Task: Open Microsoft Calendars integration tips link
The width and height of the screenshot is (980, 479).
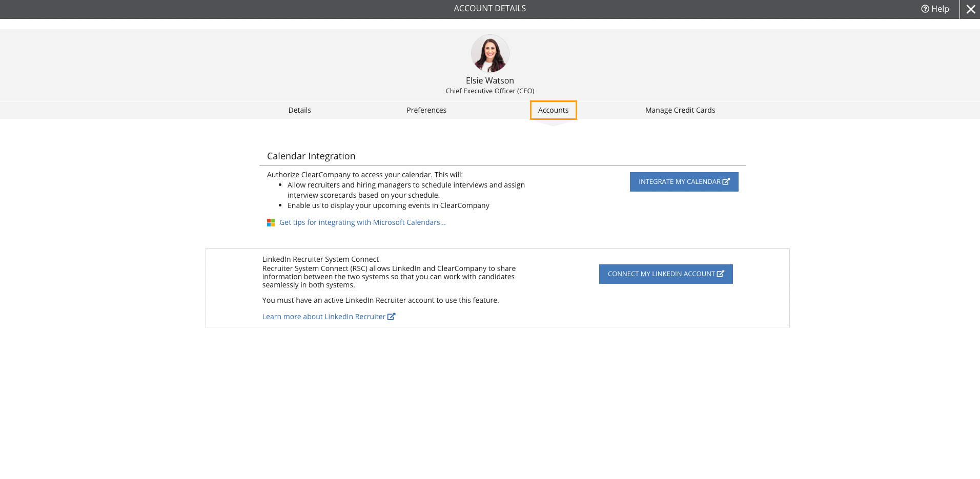Action: [362, 222]
